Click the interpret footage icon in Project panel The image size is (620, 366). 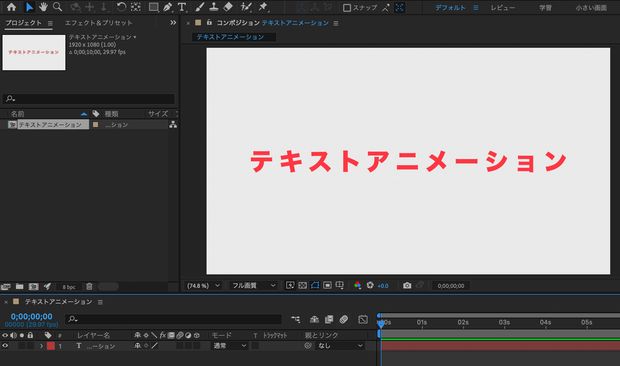point(5,286)
